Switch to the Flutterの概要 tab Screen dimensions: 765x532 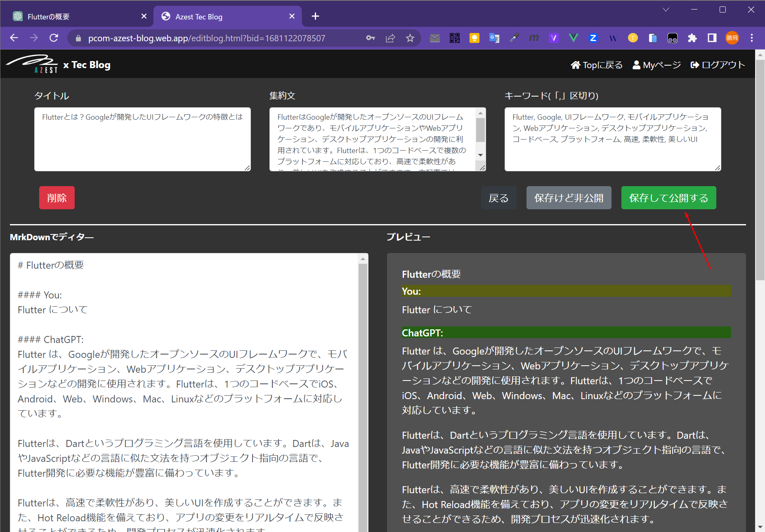74,17
